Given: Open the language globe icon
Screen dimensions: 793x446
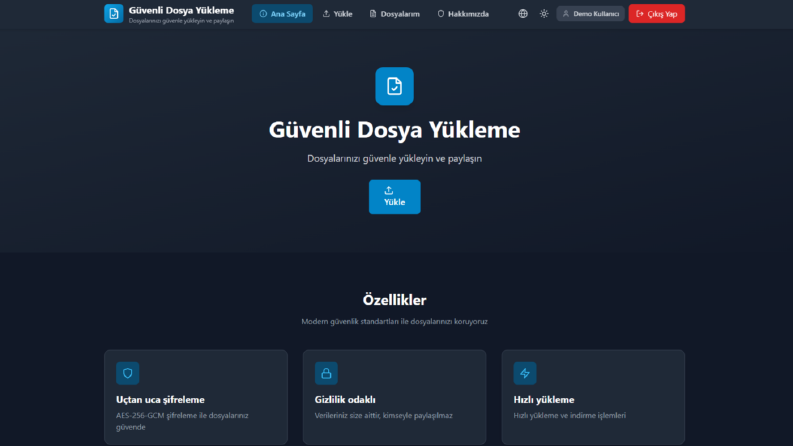Looking at the screenshot, I should [523, 14].
